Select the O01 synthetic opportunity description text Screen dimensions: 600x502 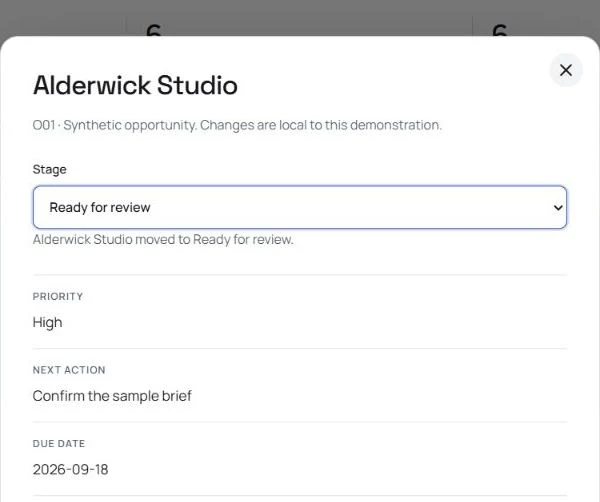(x=237, y=125)
